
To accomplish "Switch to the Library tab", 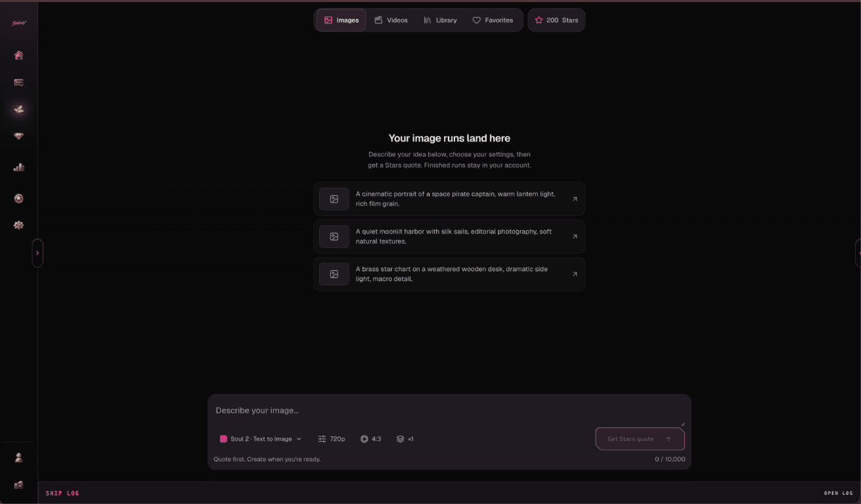I will click(x=440, y=20).
